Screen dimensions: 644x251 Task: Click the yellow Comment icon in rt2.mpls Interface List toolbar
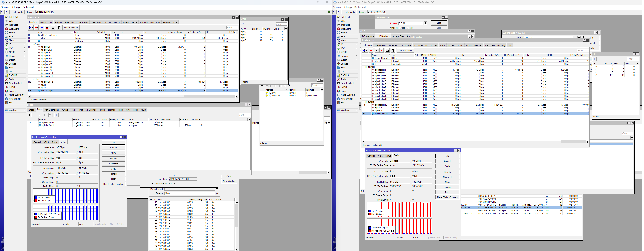tap(387, 51)
